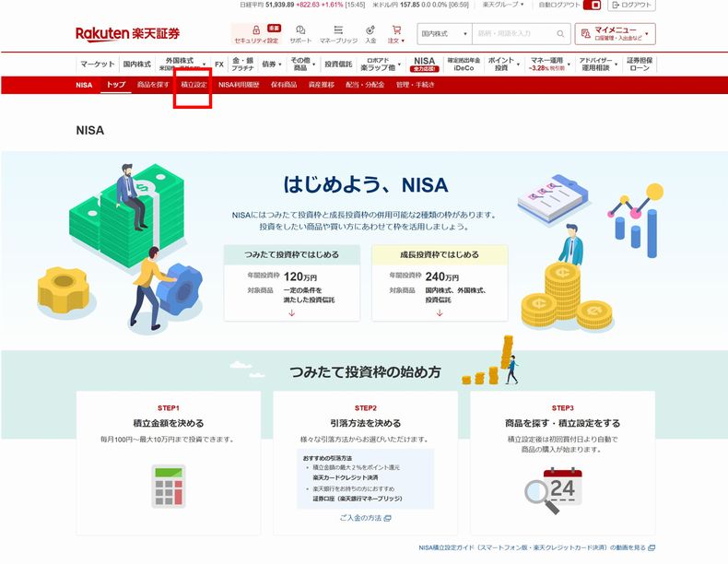Open the 国内株式 search category dropdown
Viewport: 728px width, 564px height.
[x=444, y=34]
